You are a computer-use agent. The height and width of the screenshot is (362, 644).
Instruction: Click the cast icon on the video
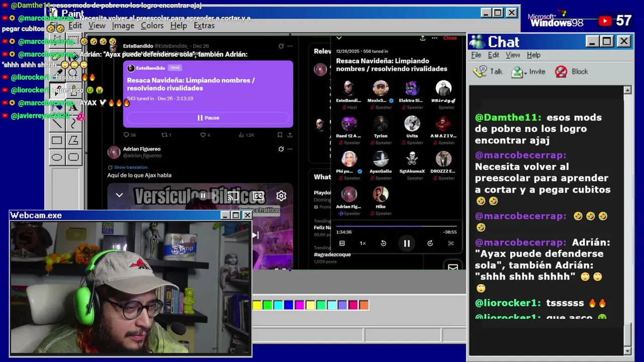[x=233, y=196]
